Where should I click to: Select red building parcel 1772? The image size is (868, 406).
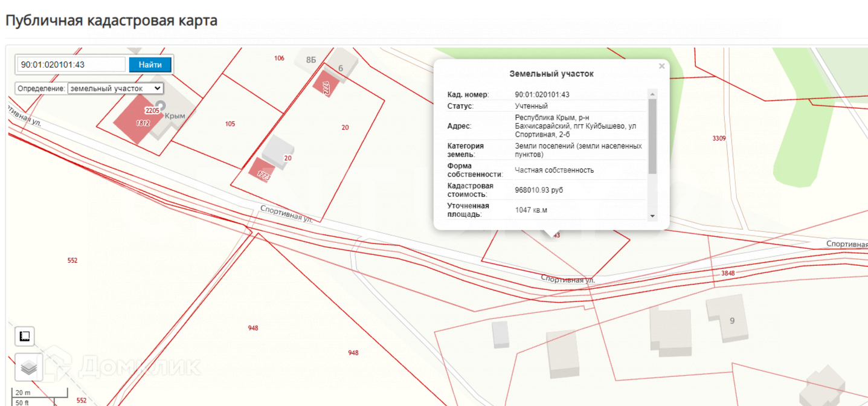(x=327, y=84)
